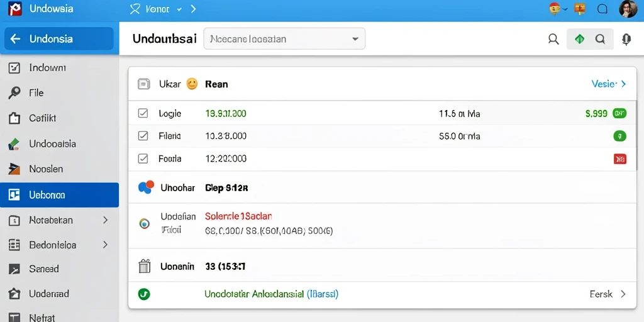Open the emoji face menu in top bar
This screenshot has width=644, height=322.
pos(555,9)
